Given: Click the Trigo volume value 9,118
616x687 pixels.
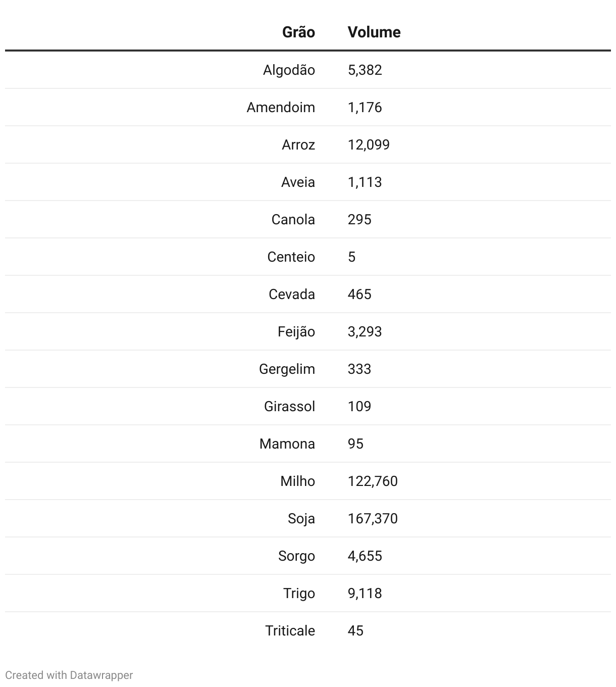Looking at the screenshot, I should (365, 594).
